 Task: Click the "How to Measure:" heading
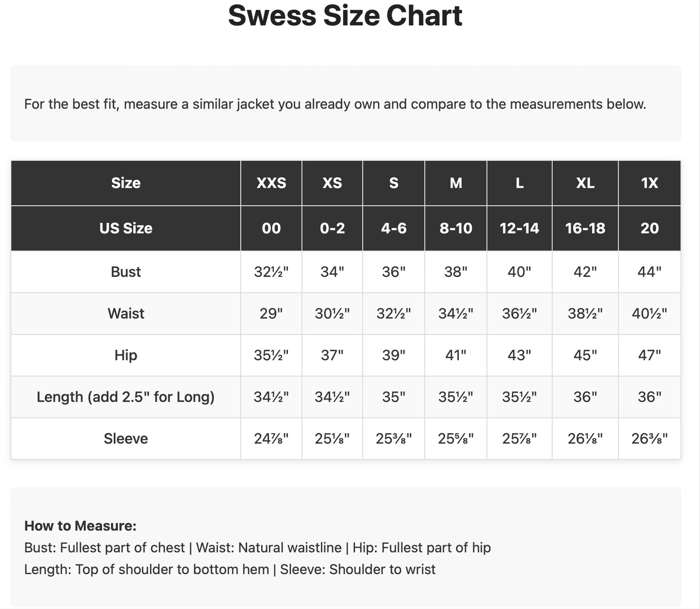coord(80,526)
